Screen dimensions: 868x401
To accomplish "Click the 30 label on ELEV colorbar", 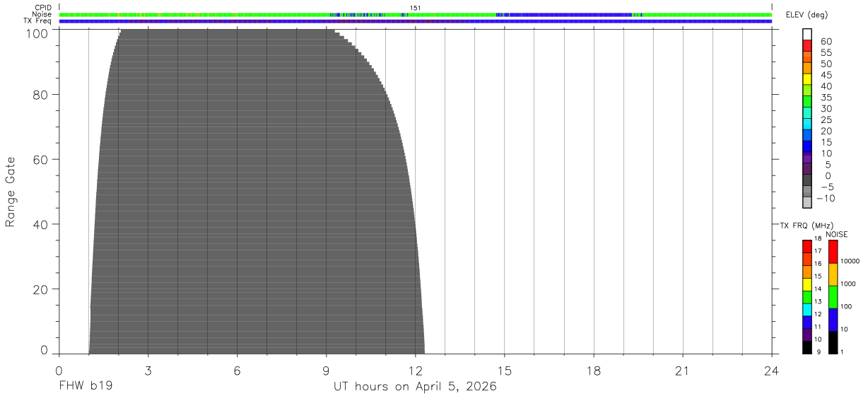I will click(826, 108).
